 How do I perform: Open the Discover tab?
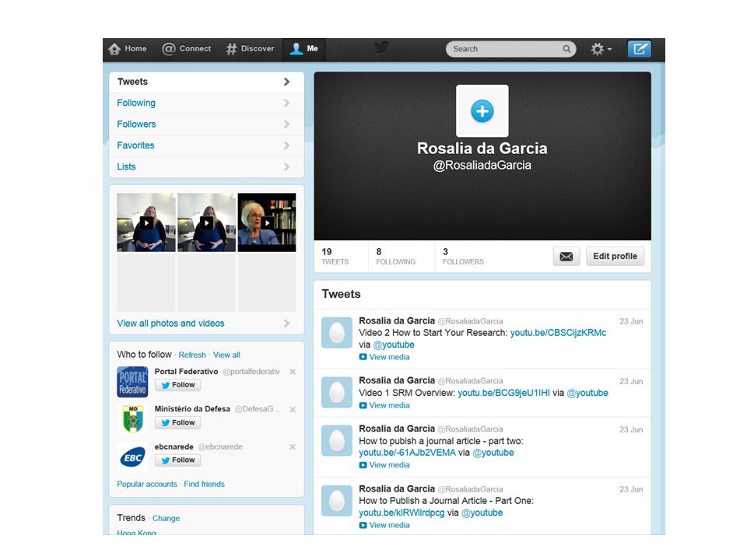(x=250, y=48)
